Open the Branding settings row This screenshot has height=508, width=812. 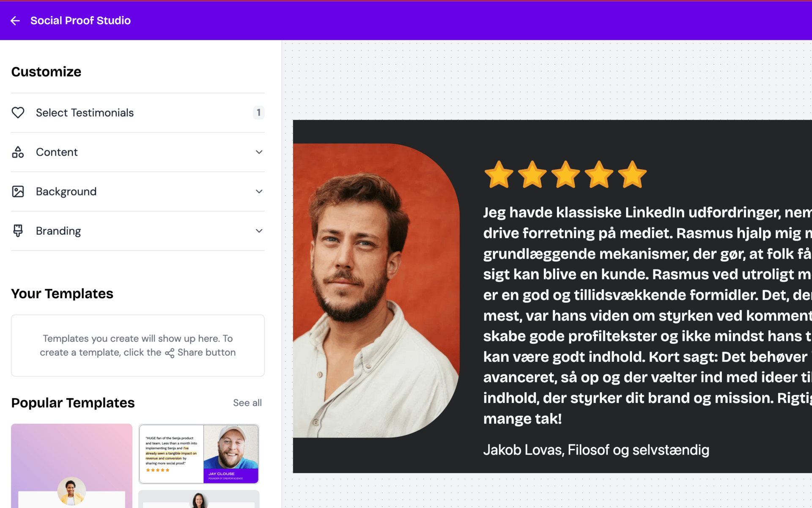[138, 231]
